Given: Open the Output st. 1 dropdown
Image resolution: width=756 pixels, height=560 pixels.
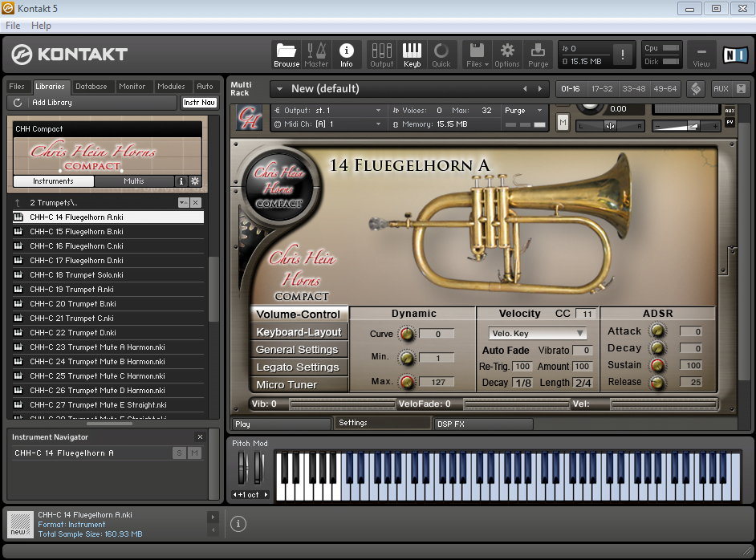Looking at the screenshot, I should point(328,111).
